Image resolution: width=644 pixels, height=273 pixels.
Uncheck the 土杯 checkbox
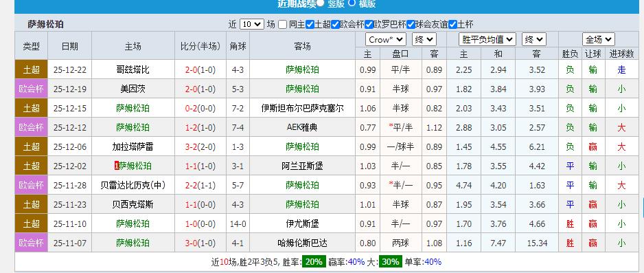452,24
